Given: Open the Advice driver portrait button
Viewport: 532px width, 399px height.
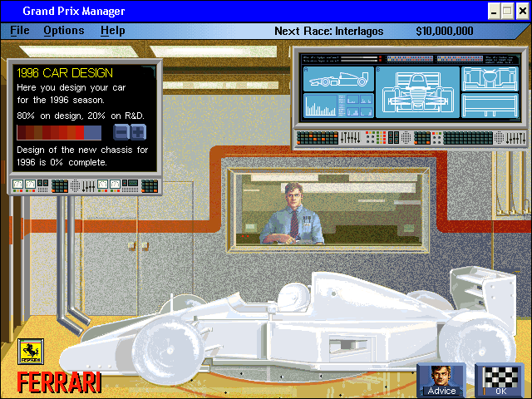Looking at the screenshot, I should 441,381.
